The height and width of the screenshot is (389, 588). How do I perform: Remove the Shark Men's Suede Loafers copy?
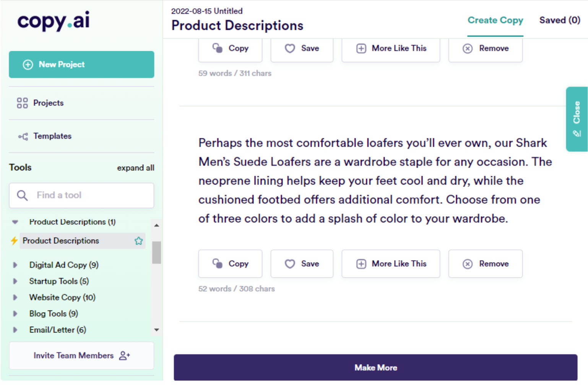[485, 264]
